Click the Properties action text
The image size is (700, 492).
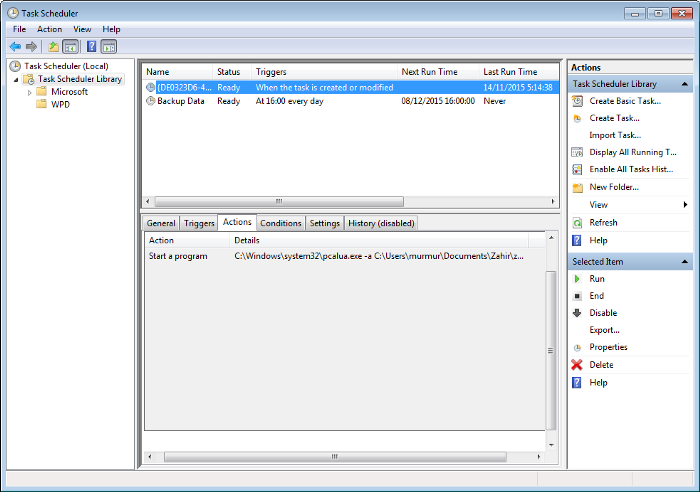[608, 347]
